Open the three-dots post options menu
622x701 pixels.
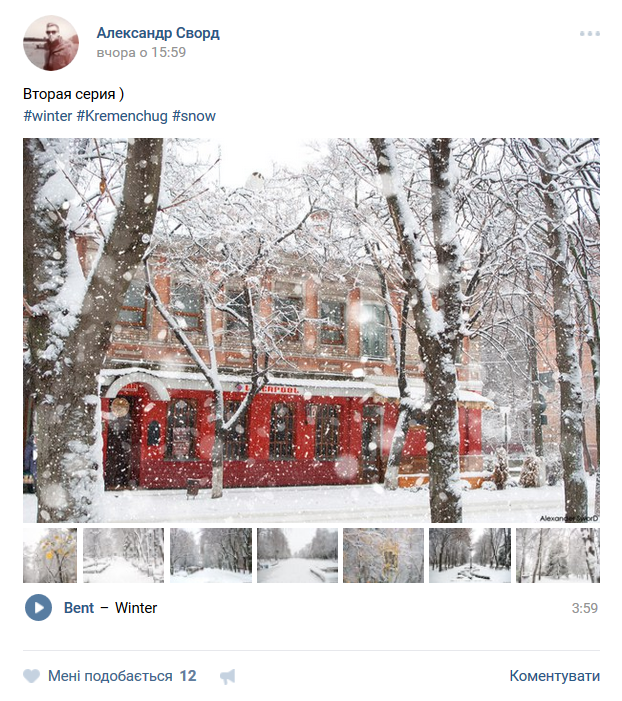[590, 34]
